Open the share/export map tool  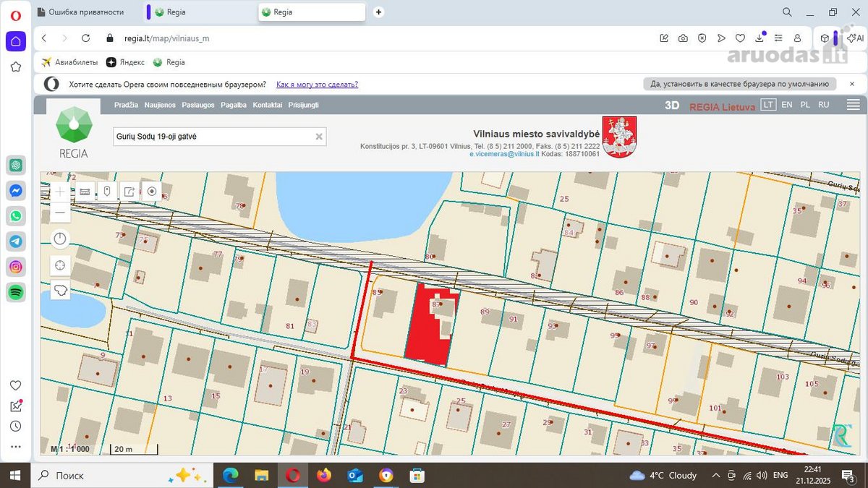[x=129, y=192]
